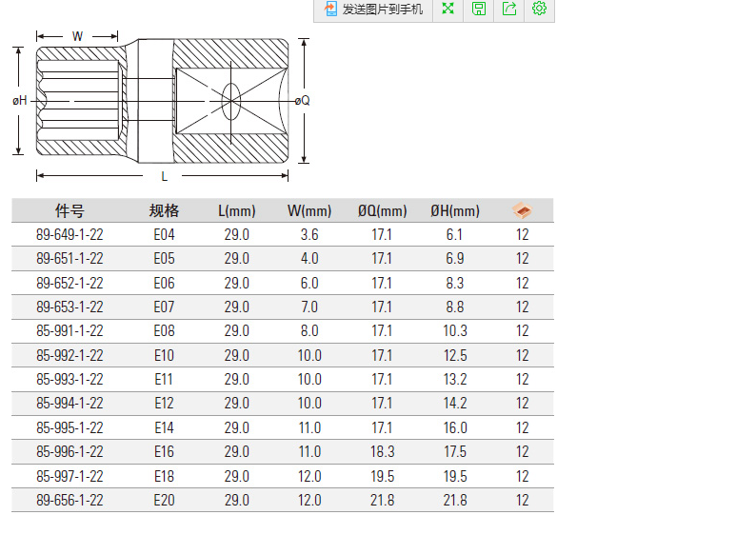The image size is (756, 535).
Task: Click the E08 spec cell
Action: 164,331
